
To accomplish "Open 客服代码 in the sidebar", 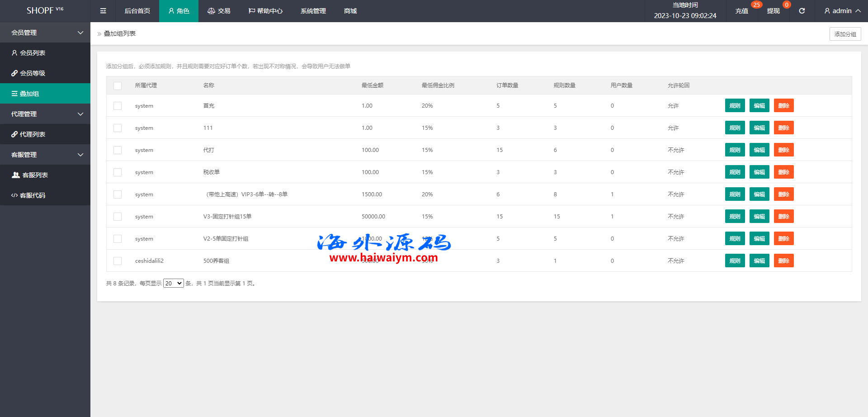I will 33,195.
